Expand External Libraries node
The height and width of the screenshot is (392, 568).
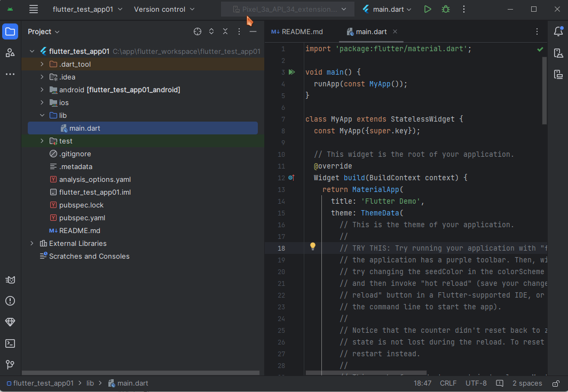pyautogui.click(x=32, y=243)
